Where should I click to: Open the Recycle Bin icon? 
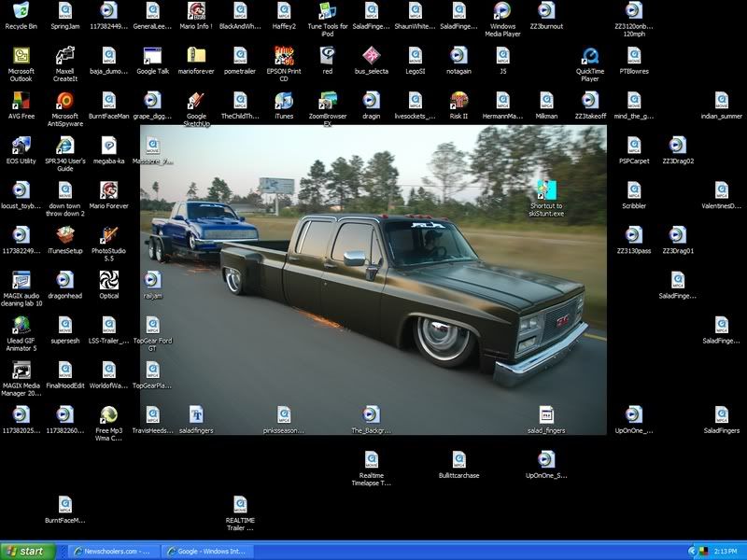pyautogui.click(x=21, y=11)
